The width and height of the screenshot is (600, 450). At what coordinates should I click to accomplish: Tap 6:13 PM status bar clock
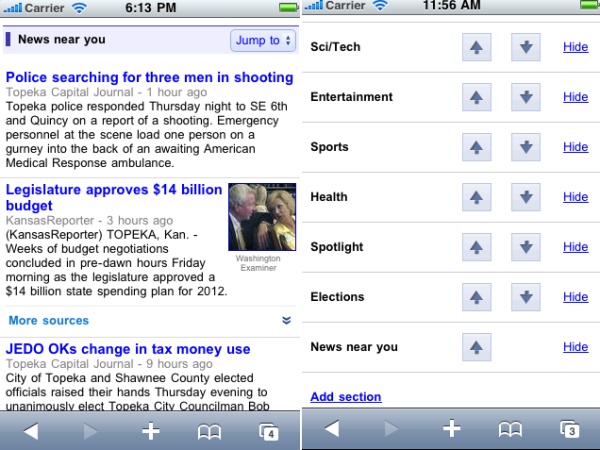pyautogui.click(x=151, y=8)
